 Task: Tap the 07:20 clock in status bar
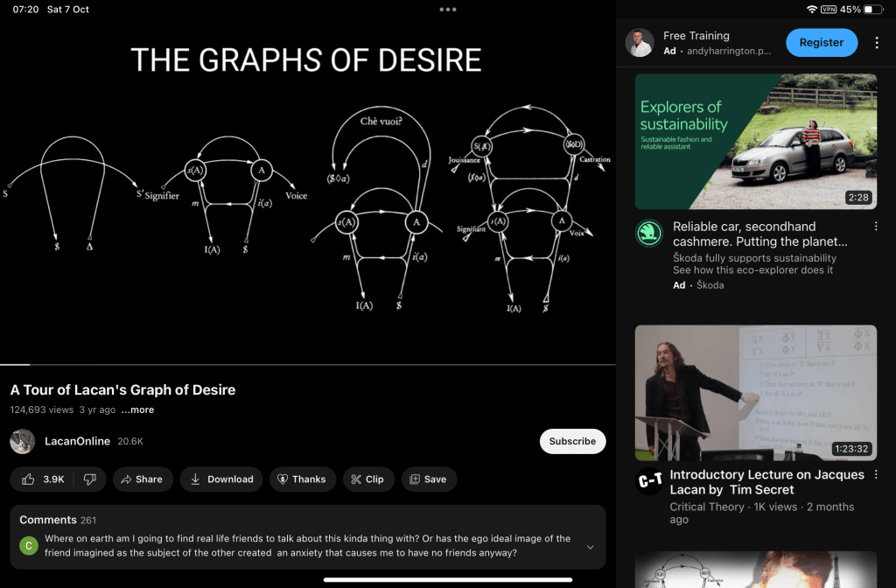coord(25,9)
